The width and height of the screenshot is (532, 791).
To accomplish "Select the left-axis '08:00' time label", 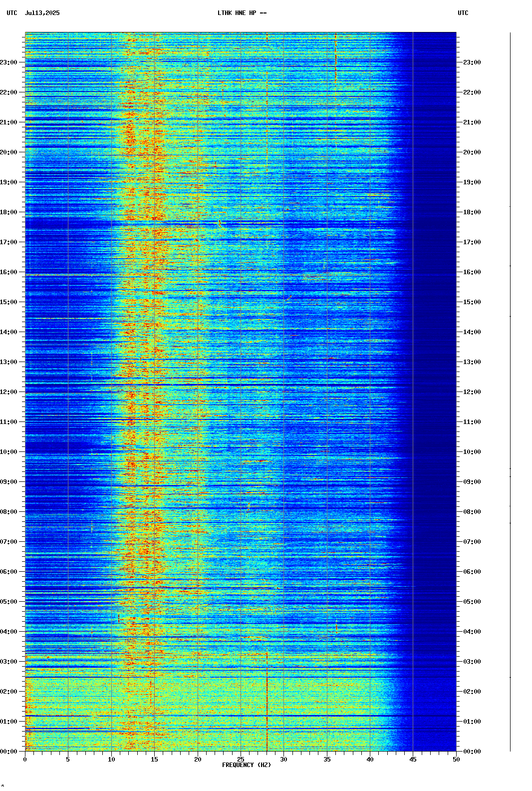I will [x=8, y=512].
